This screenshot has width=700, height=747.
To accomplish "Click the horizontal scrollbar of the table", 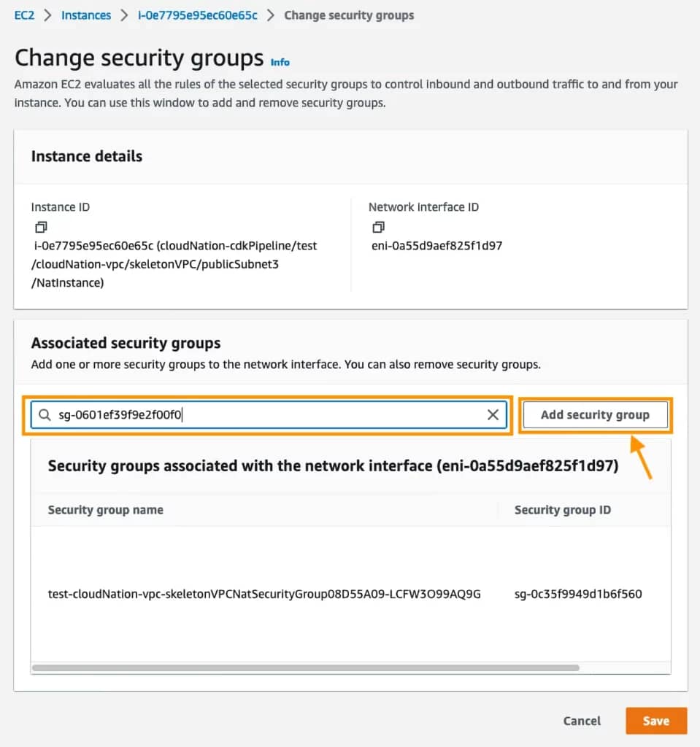I will (x=307, y=667).
